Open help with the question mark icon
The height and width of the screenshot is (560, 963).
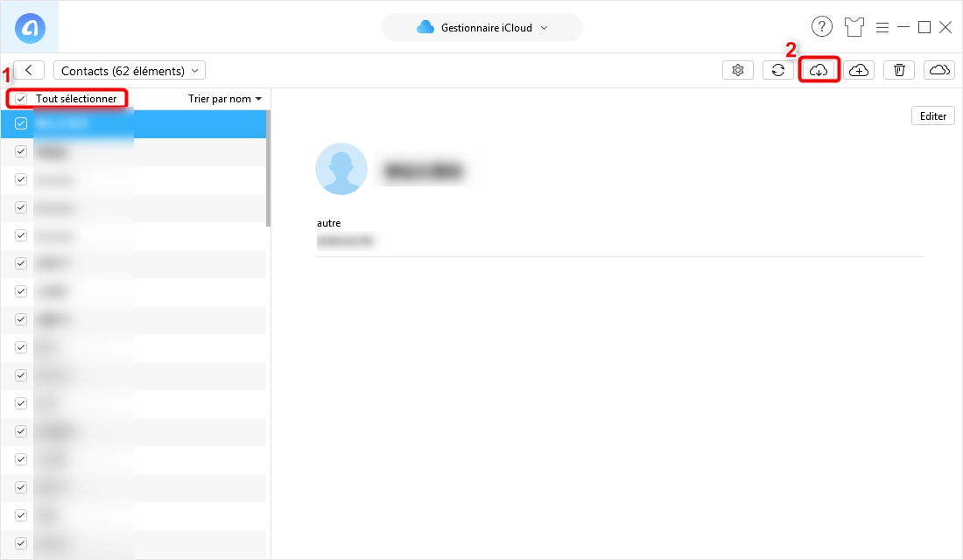[821, 27]
